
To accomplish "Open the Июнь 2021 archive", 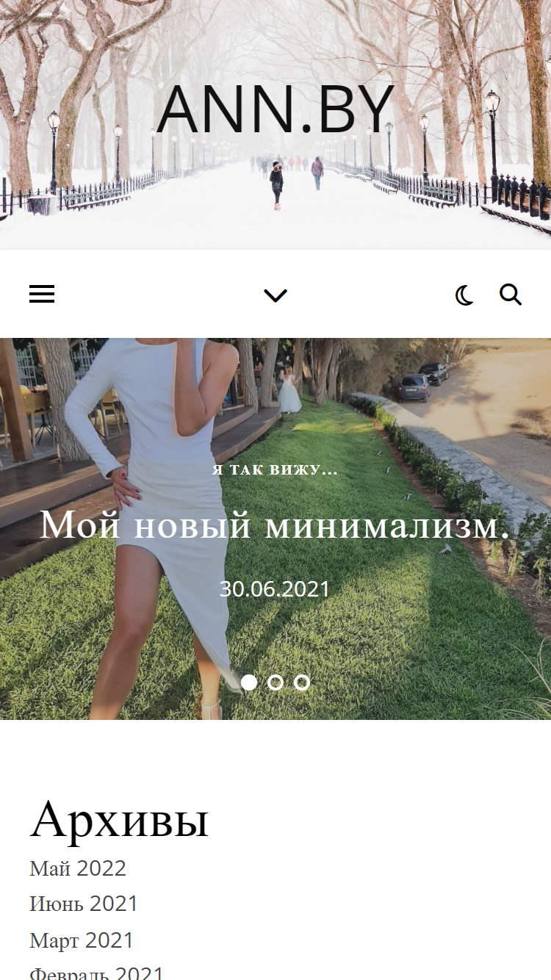I will pos(84,904).
